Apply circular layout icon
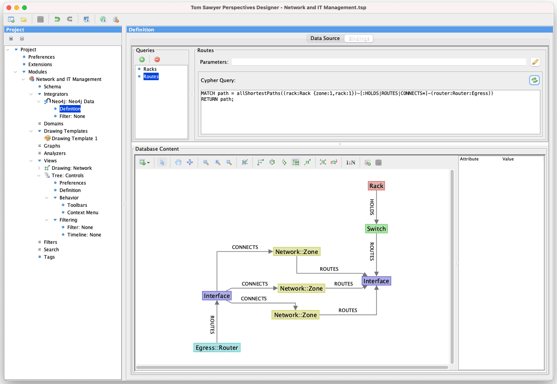The height and width of the screenshot is (384, 557). coord(272,162)
